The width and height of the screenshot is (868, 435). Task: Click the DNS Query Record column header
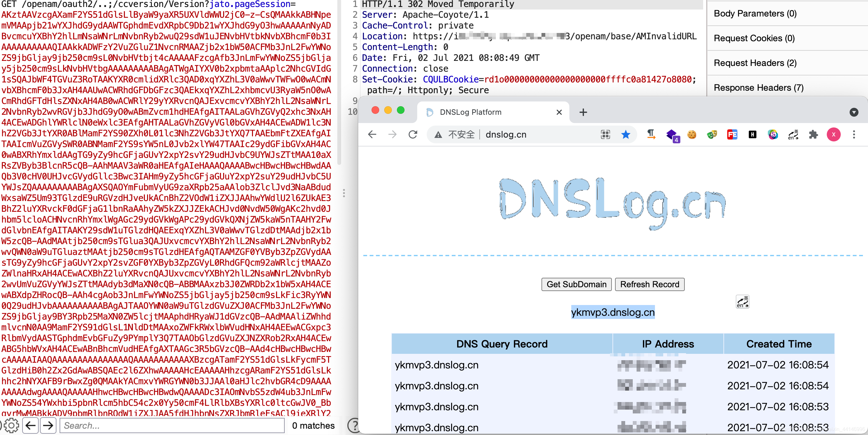(502, 344)
